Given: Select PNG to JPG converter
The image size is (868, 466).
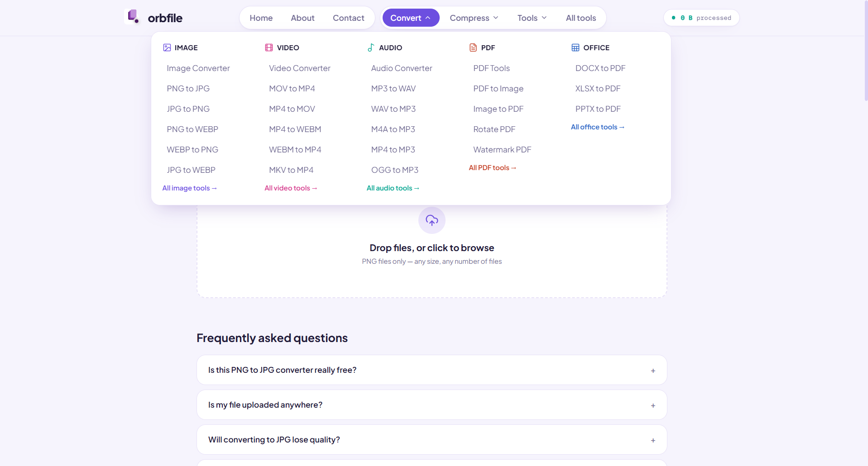Looking at the screenshot, I should pos(188,89).
